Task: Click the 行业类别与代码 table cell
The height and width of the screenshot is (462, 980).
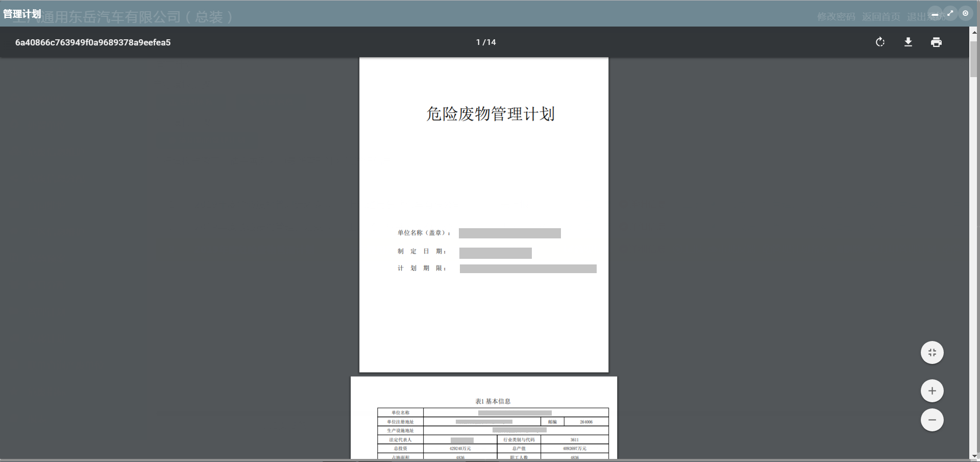Action: pyautogui.click(x=519, y=440)
